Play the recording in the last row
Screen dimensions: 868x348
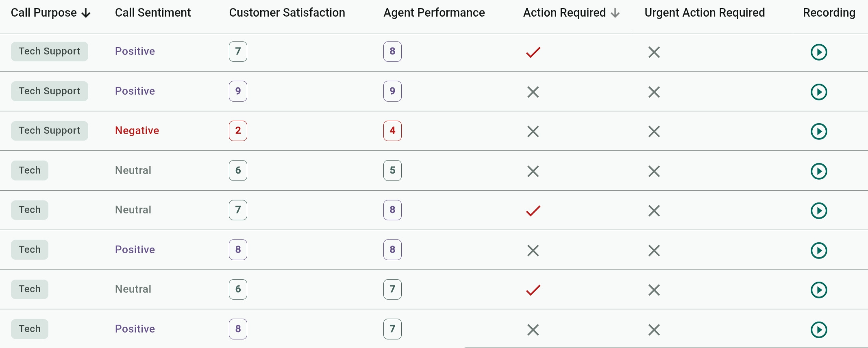(x=818, y=330)
